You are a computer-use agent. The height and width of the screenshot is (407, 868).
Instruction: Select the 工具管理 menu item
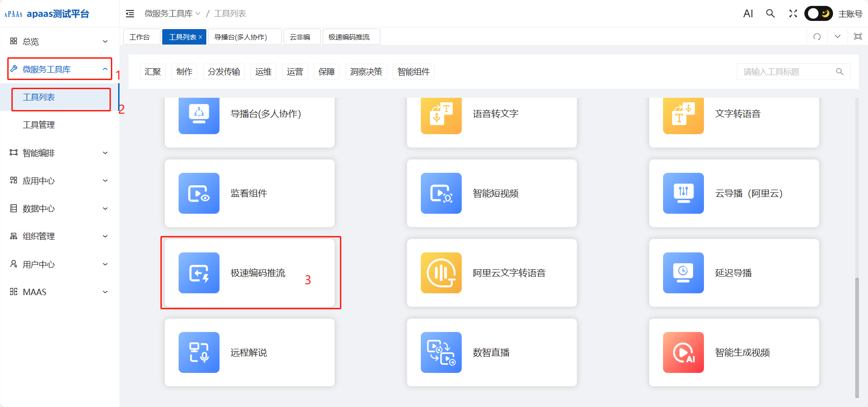coord(39,125)
